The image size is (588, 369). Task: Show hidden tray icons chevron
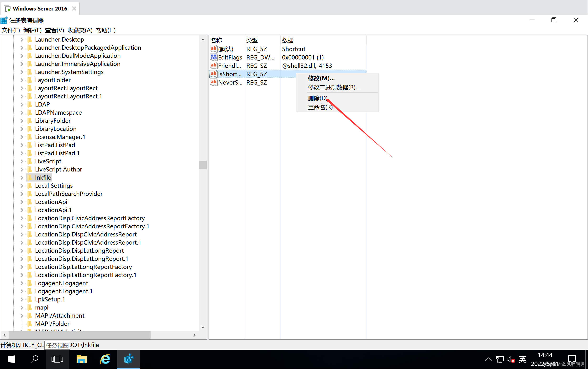pos(488,359)
